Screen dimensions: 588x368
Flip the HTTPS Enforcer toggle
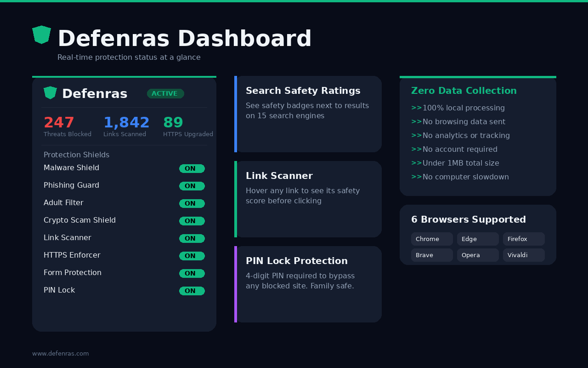click(x=192, y=256)
